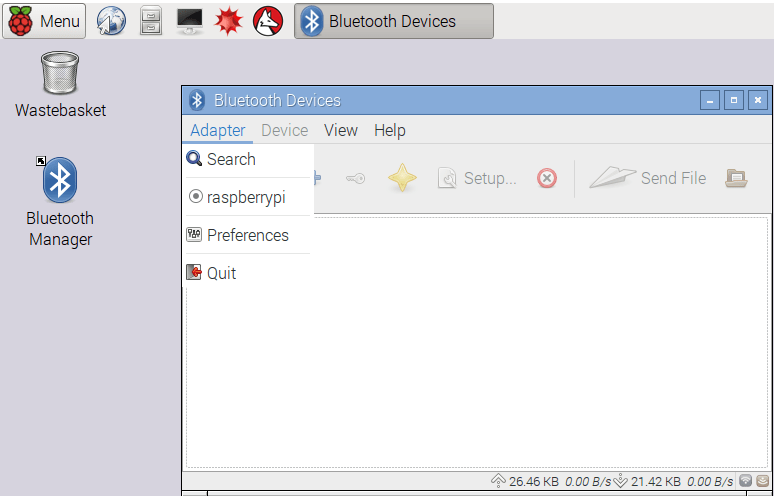Open the Help menu

tap(390, 130)
